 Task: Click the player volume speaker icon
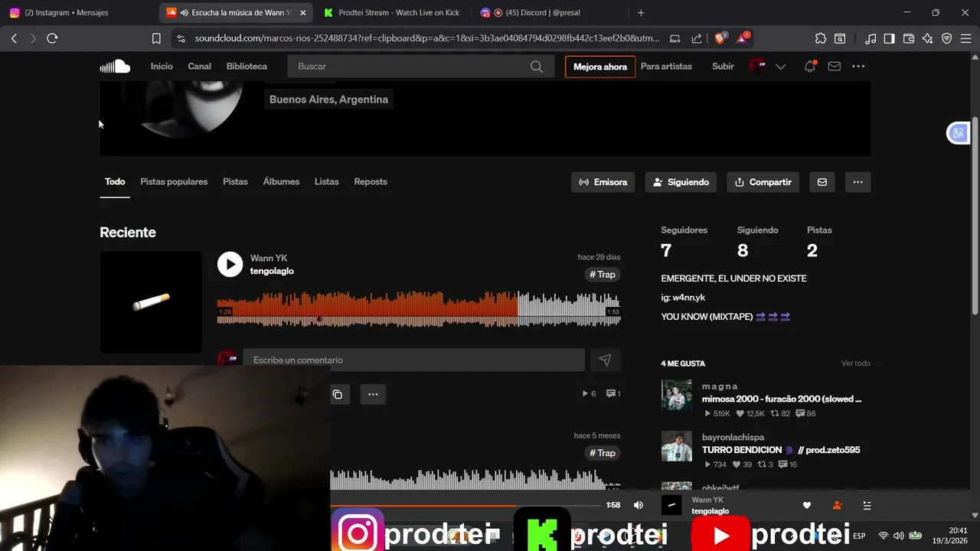(x=639, y=505)
